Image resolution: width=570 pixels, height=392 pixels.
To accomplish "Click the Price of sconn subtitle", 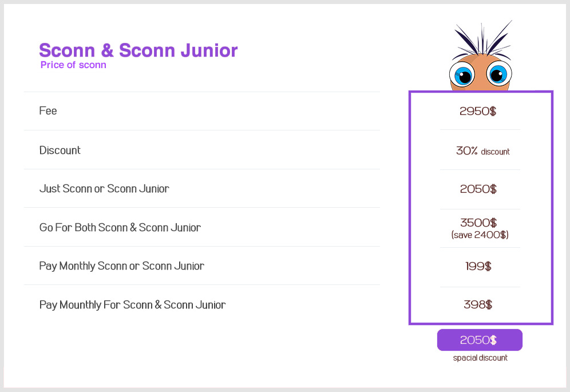I will [73, 65].
